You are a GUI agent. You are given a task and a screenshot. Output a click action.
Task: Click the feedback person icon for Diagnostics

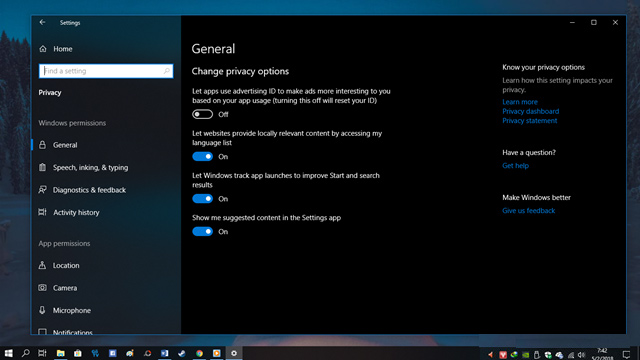pyautogui.click(x=42, y=189)
